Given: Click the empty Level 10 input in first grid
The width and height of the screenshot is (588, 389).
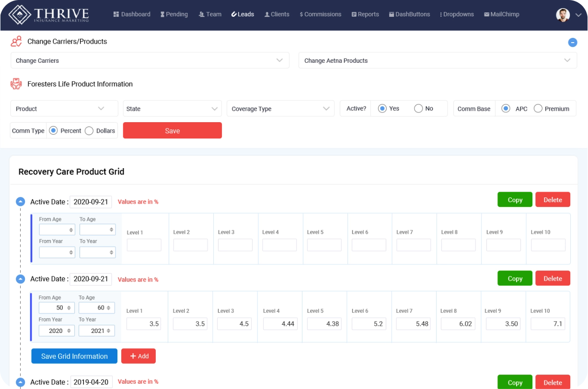Looking at the screenshot, I should (x=548, y=245).
